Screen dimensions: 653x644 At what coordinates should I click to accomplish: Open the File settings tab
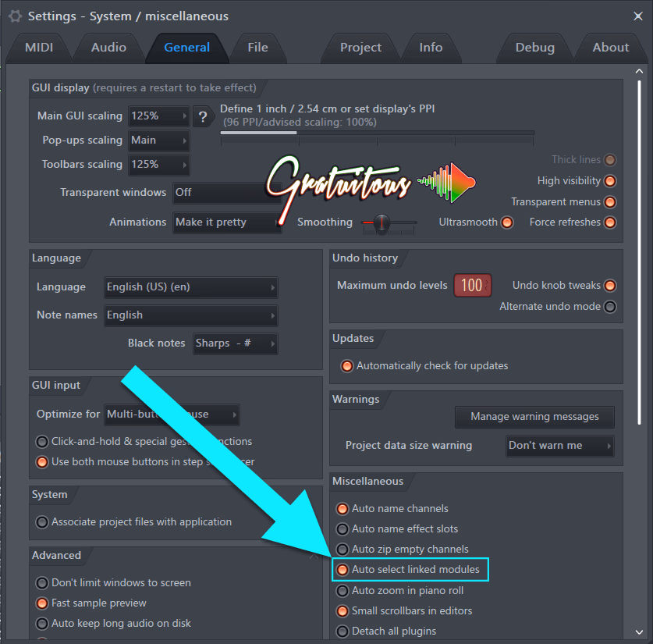point(257,48)
